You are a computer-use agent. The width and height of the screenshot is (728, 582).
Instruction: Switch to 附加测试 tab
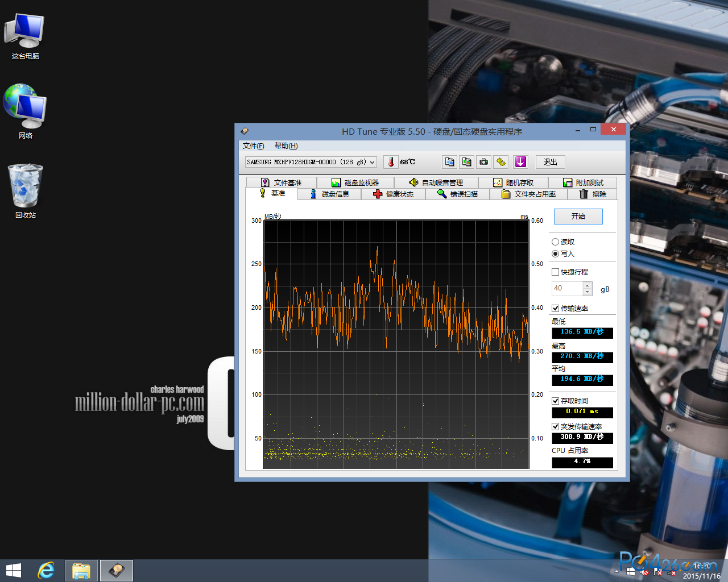tap(583, 182)
